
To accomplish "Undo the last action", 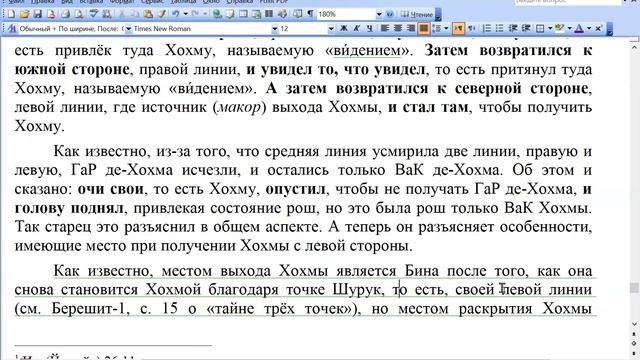I will point(176,14).
